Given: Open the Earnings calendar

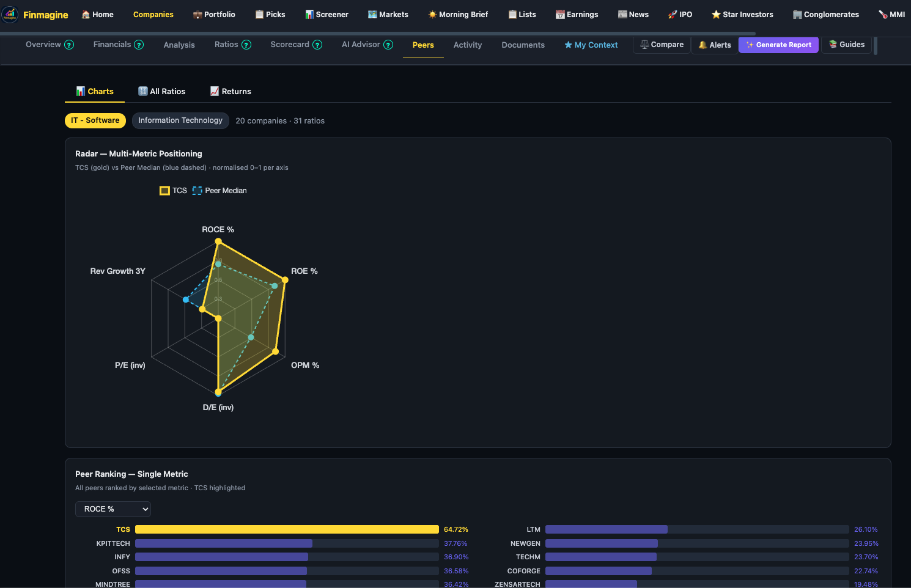Looking at the screenshot, I should coord(577,14).
